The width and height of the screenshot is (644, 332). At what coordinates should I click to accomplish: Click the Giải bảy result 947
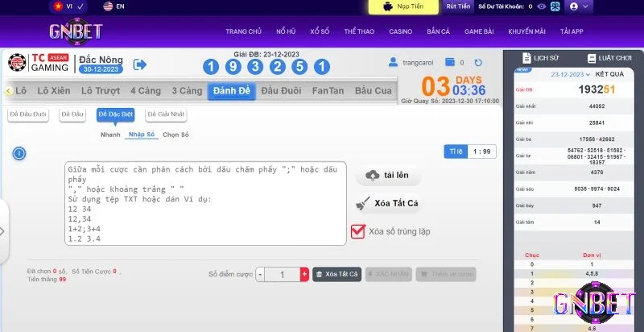click(597, 205)
